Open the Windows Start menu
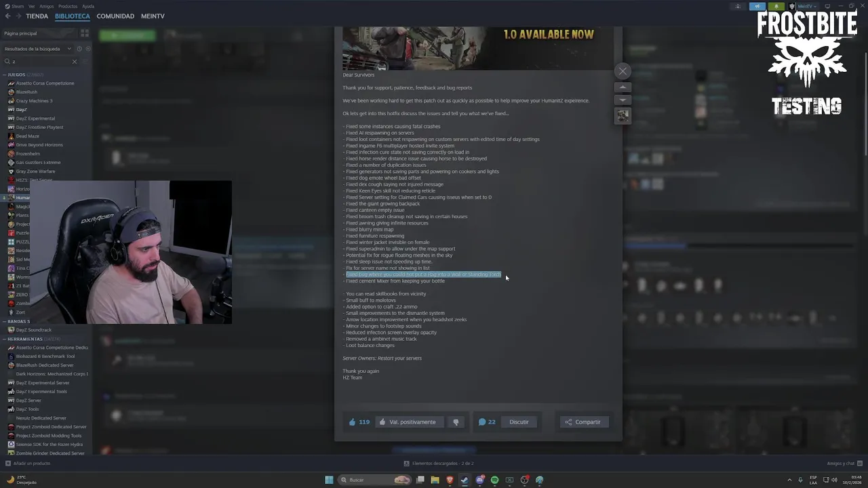Viewport: 868px width, 488px height. click(329, 480)
